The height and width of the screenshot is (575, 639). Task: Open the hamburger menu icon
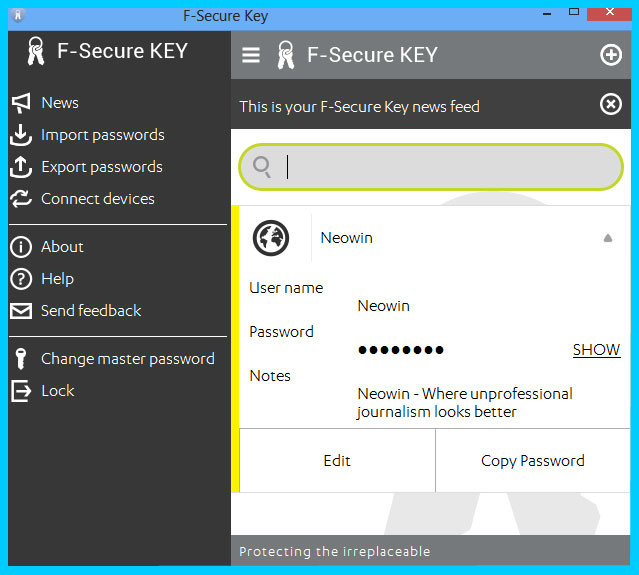click(x=251, y=55)
